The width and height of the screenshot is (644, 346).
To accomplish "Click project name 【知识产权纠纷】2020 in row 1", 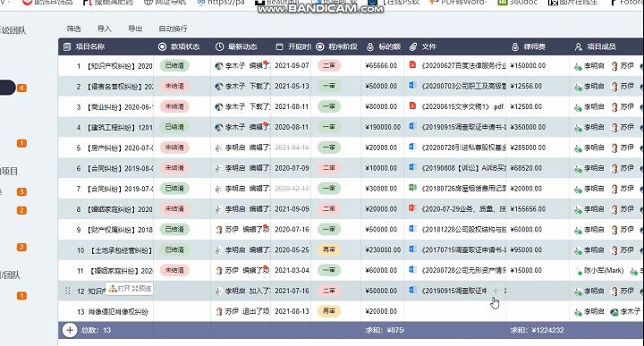I will pos(120,66).
